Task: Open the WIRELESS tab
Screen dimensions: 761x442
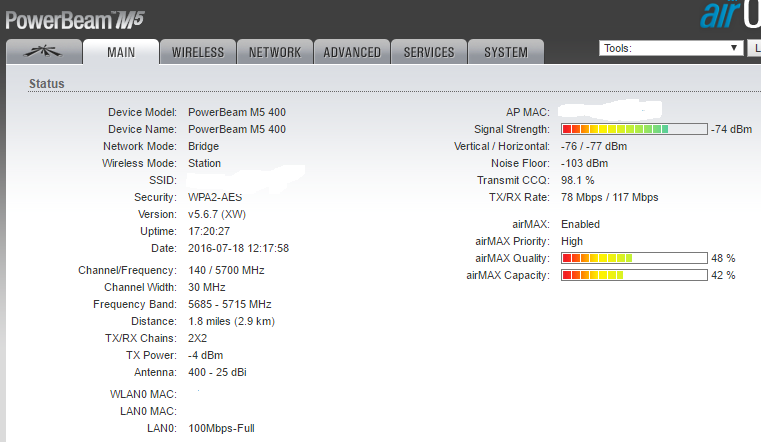Action: (198, 52)
